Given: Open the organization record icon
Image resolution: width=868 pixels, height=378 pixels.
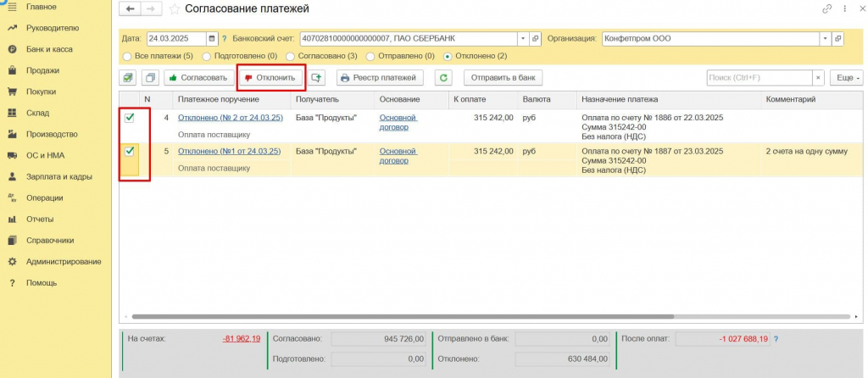Looking at the screenshot, I should click(x=837, y=39).
